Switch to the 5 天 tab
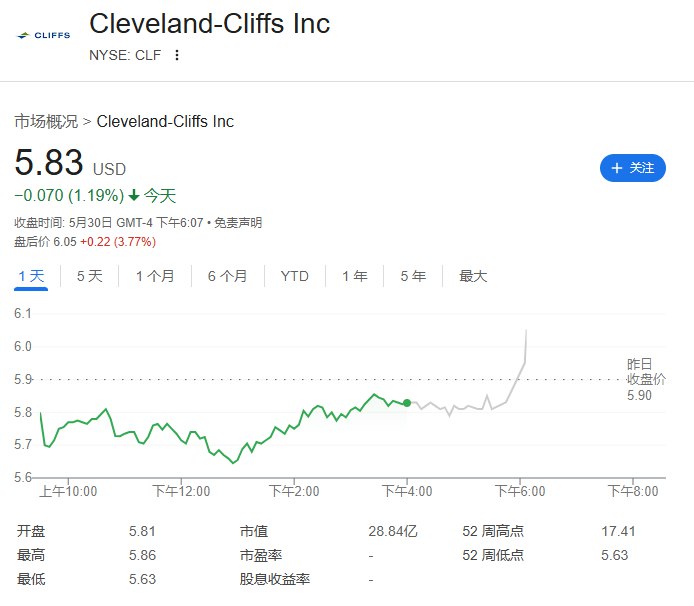Image resolution: width=694 pixels, height=606 pixels. (x=90, y=276)
